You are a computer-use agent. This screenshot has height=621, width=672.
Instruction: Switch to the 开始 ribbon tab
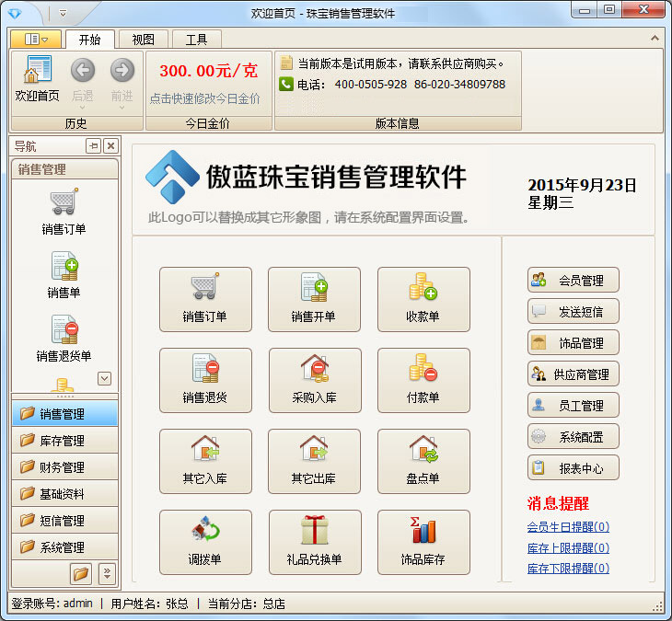(89, 40)
